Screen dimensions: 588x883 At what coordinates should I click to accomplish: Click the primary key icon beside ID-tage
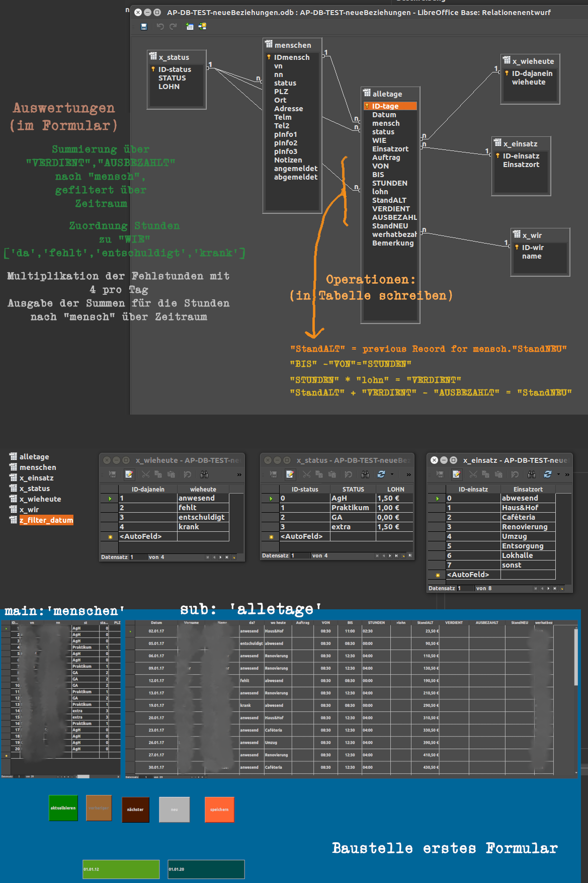point(367,106)
